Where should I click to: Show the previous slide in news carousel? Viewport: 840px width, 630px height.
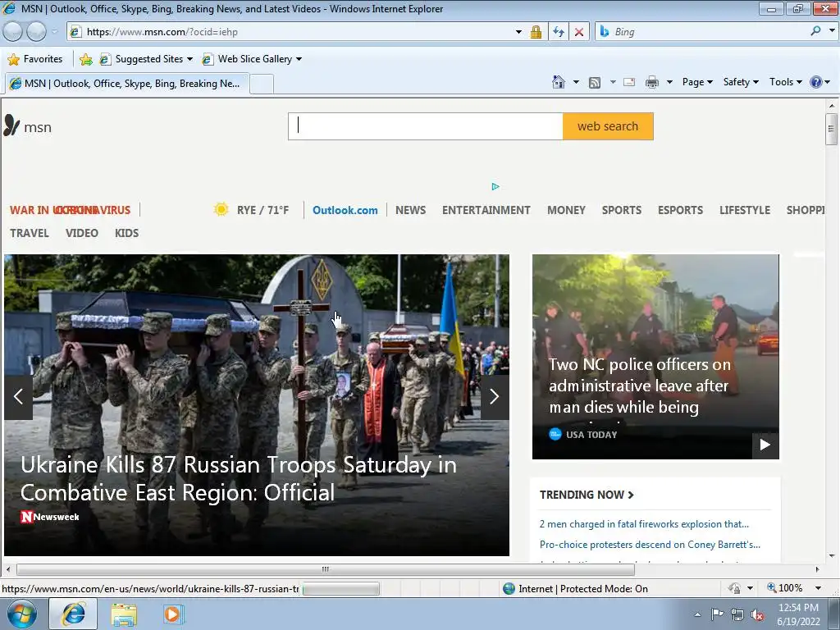tap(18, 397)
